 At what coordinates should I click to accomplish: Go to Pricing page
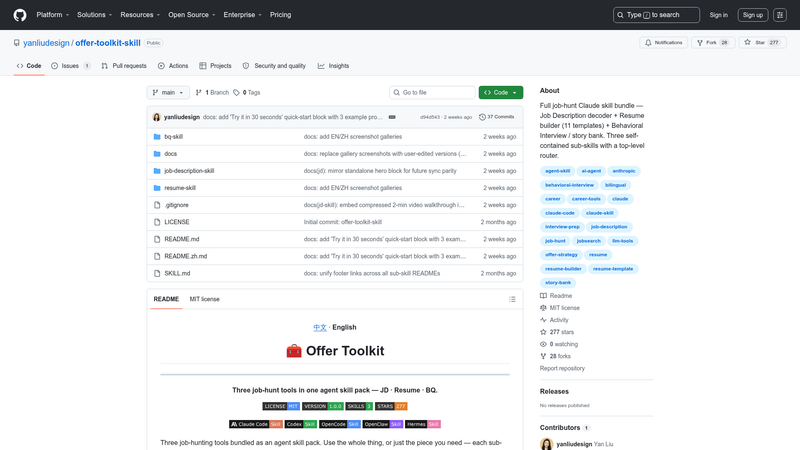(281, 15)
